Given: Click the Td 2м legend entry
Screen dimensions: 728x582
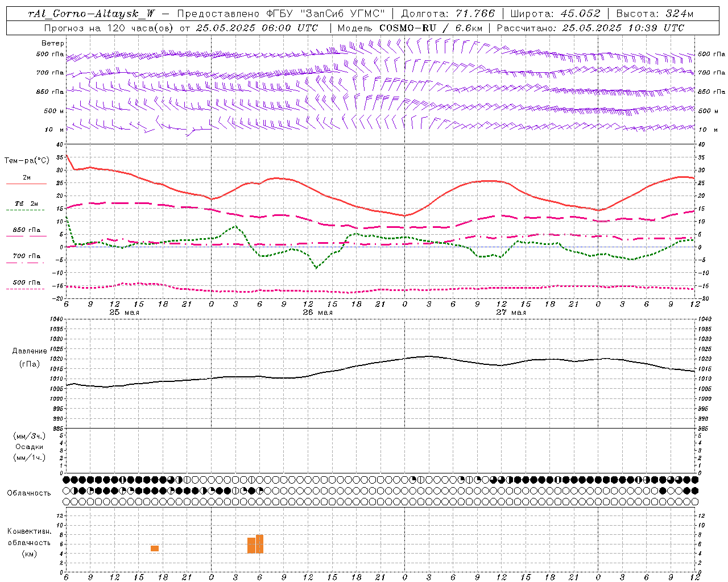Looking at the screenshot, I should pyautogui.click(x=26, y=203).
